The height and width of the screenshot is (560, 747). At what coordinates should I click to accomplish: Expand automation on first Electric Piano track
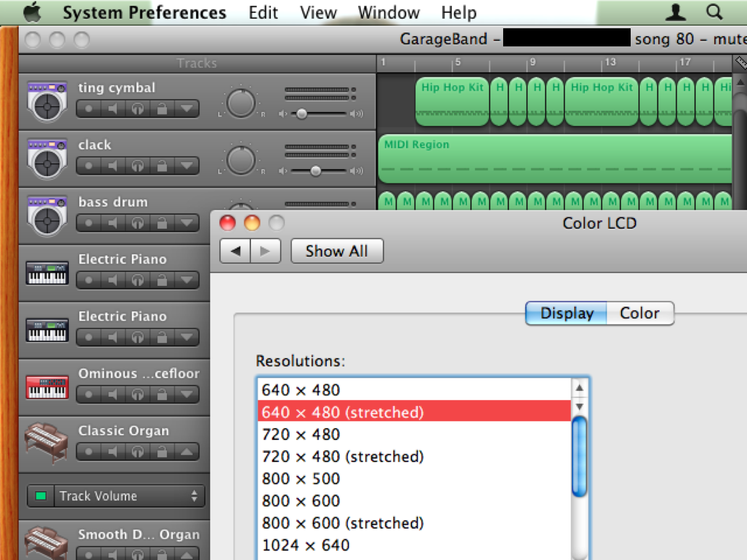(187, 280)
